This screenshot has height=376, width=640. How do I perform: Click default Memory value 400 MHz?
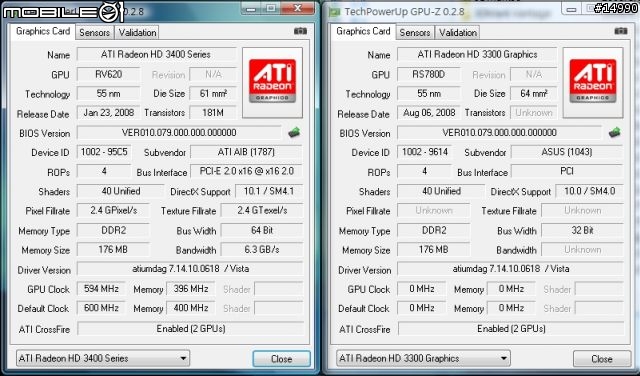[x=191, y=308]
